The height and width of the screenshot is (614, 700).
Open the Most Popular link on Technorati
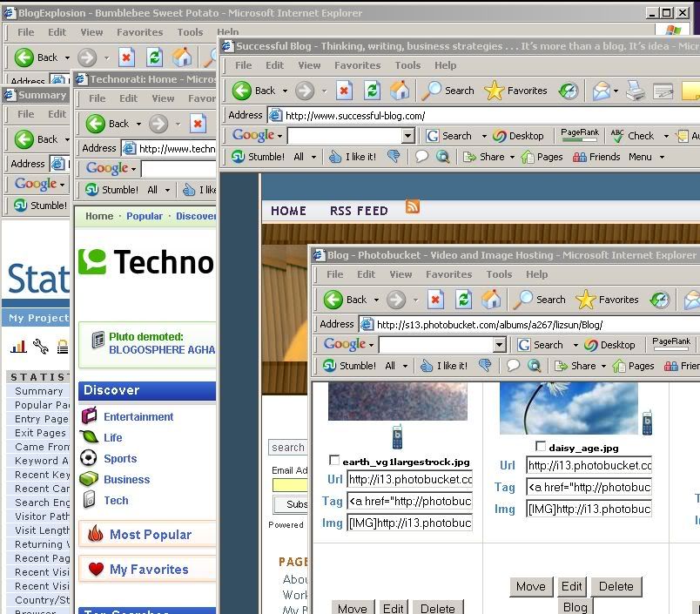click(x=151, y=535)
